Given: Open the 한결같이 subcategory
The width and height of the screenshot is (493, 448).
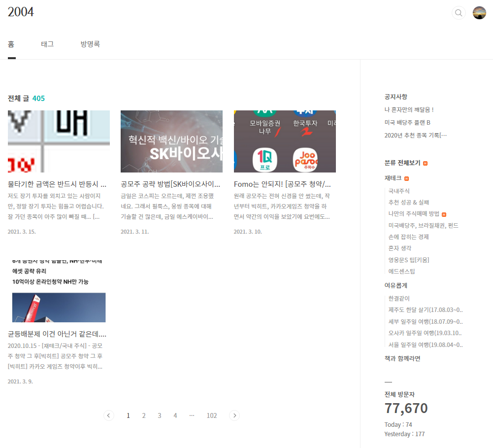Looking at the screenshot, I should pyautogui.click(x=399, y=298).
